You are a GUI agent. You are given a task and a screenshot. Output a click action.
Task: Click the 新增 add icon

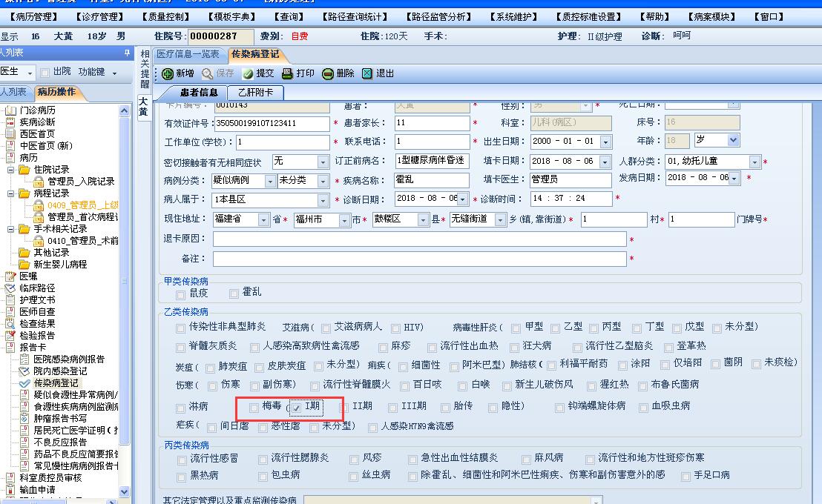point(168,74)
